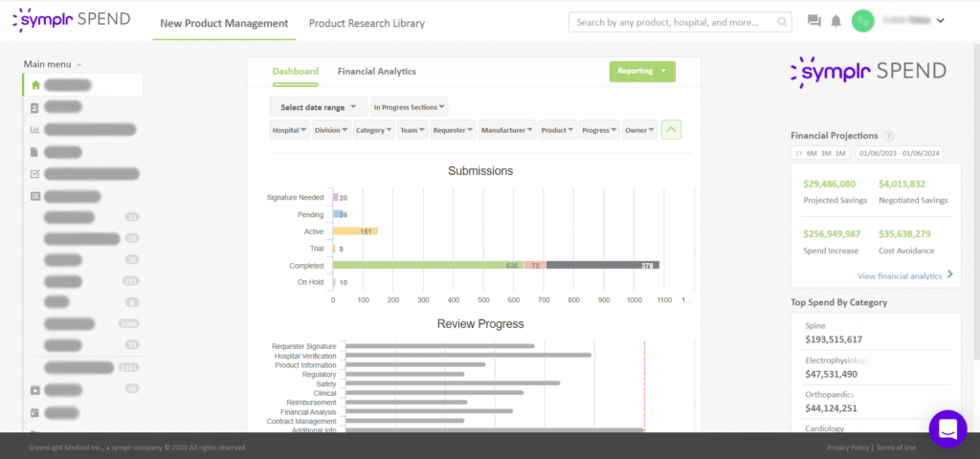Open the Manufacturer filter dropdown
980x459 pixels.
click(x=507, y=130)
